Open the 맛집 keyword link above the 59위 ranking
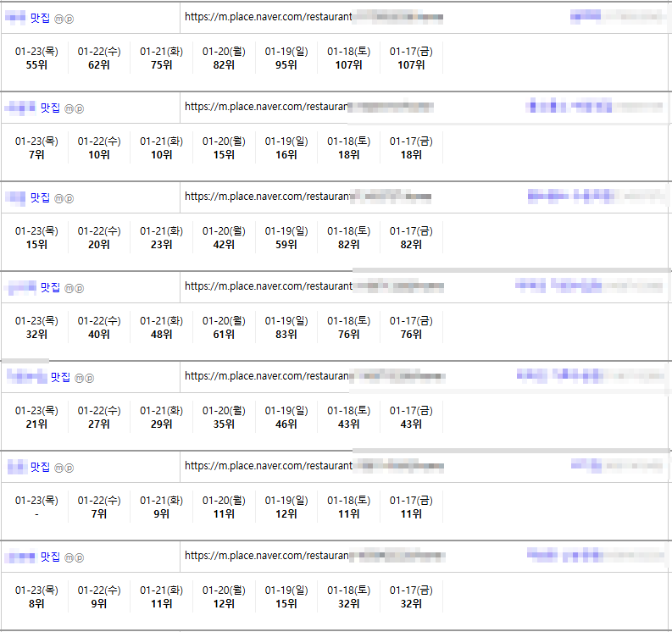This screenshot has height=632, width=672. click(x=40, y=197)
